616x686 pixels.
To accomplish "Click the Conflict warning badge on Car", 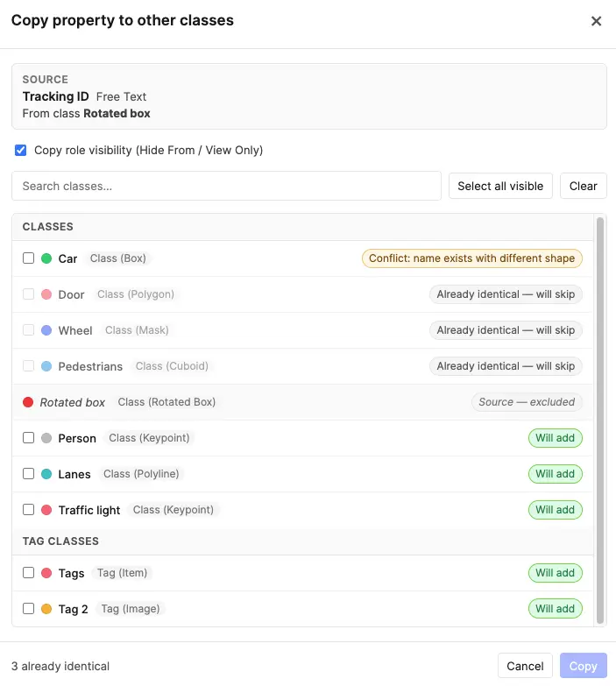I will [472, 258].
